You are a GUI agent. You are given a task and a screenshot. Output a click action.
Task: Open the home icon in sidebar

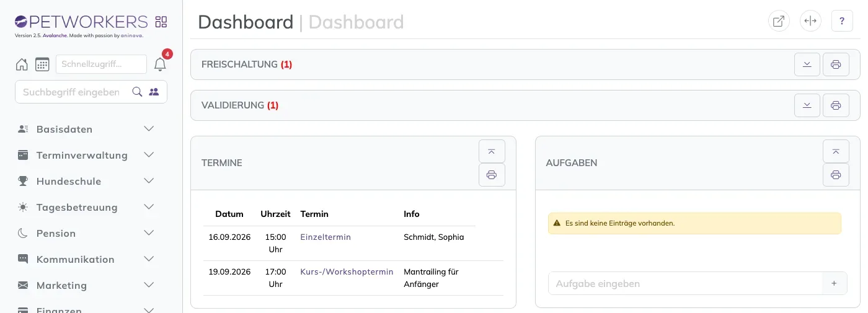[x=22, y=64]
